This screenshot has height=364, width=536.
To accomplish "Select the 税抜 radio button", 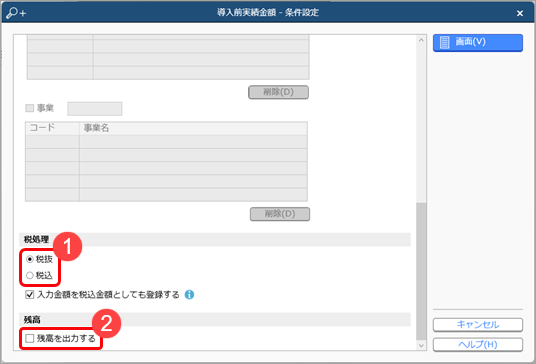I will (30, 259).
